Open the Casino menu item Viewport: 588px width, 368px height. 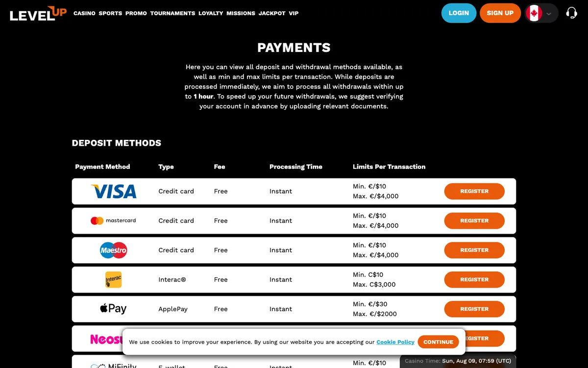point(84,13)
